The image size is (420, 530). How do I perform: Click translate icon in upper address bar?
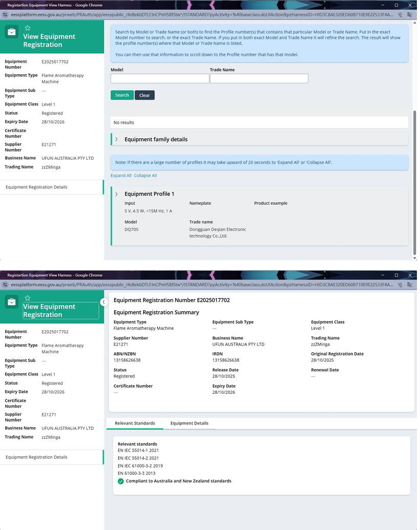click(410, 14)
